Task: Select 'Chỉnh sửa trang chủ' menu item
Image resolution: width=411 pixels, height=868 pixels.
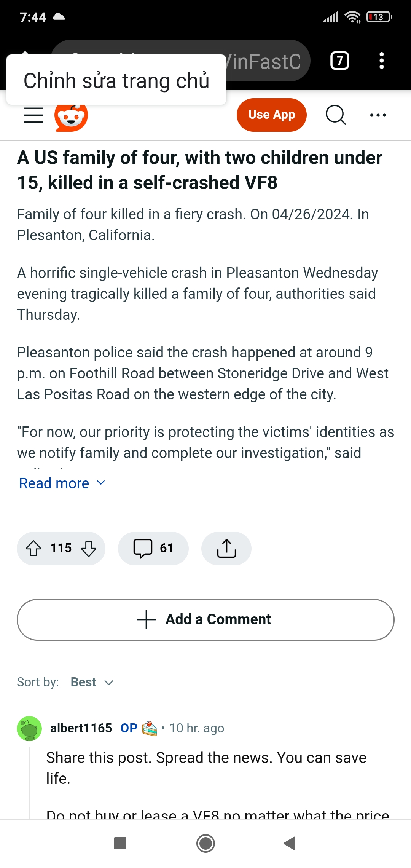Action: (116, 80)
